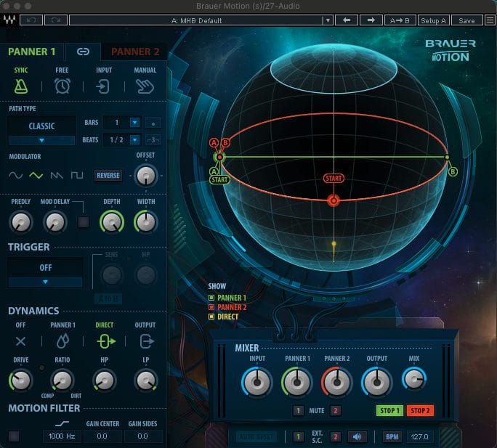Choose triangle wave modulator shape
This screenshot has height=448, width=497.
pyautogui.click(x=36, y=175)
